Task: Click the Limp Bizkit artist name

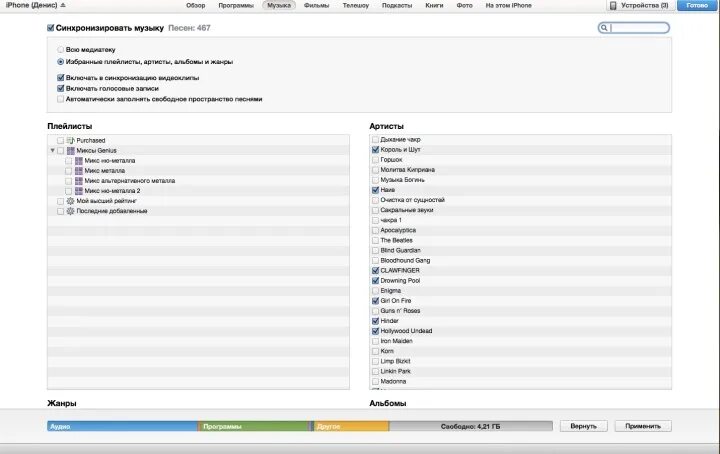Action: 395,361
